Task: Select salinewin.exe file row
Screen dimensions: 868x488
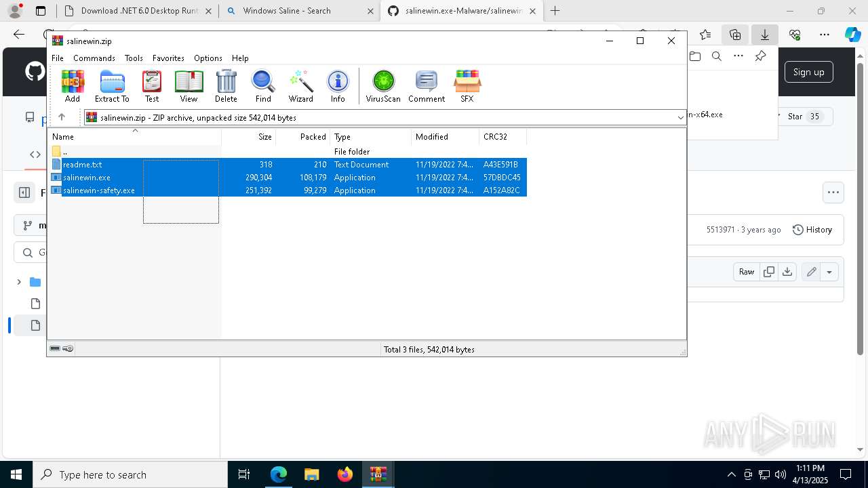Action: (288, 178)
